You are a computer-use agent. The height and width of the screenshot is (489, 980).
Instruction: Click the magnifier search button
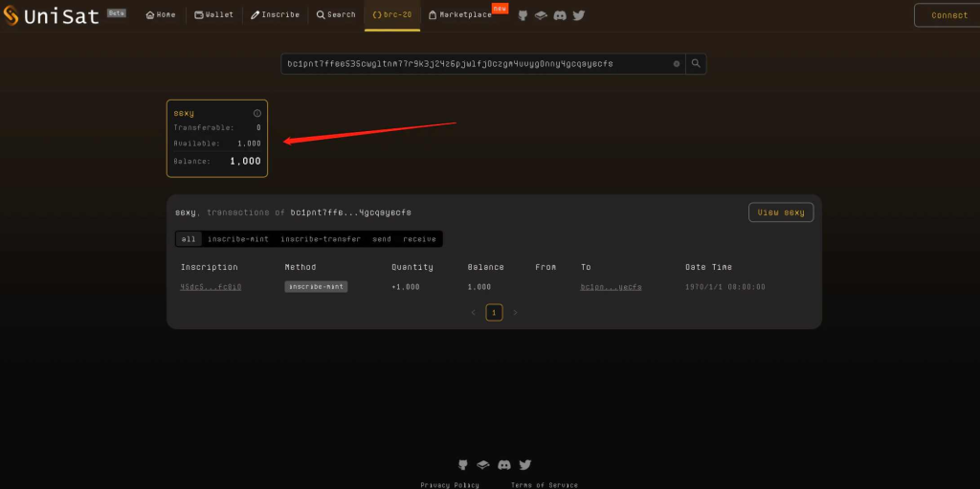click(x=696, y=64)
